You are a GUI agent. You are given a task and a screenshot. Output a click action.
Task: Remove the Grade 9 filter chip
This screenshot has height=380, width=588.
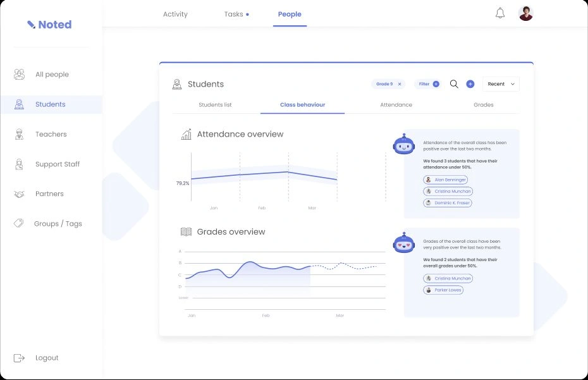tap(400, 84)
